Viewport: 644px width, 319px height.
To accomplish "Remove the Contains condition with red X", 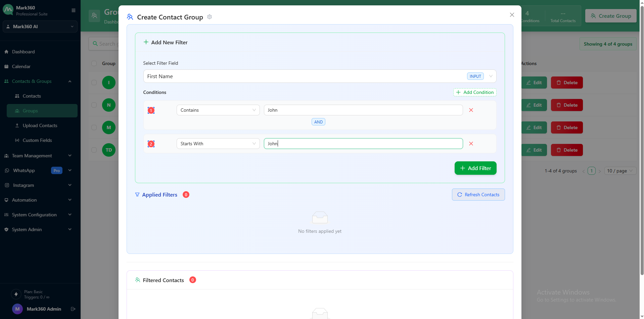I will [x=471, y=110].
